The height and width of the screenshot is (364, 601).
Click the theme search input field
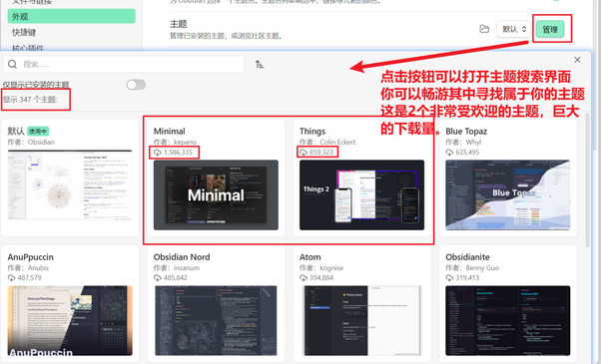(x=124, y=64)
